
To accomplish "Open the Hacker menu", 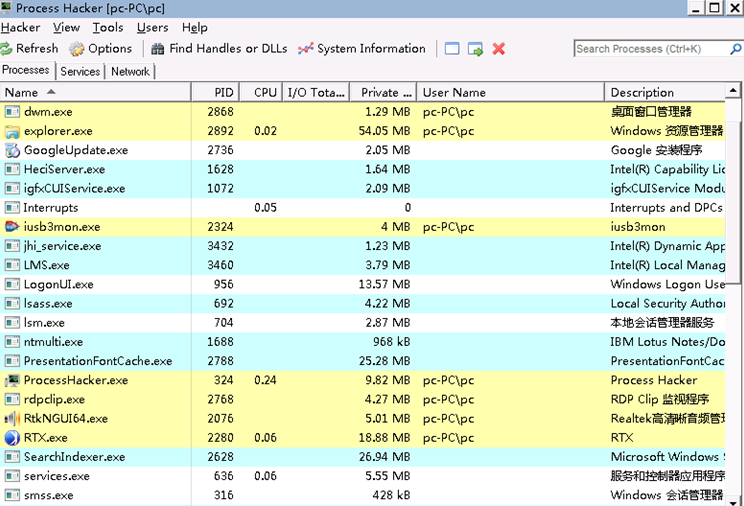I will click(20, 28).
